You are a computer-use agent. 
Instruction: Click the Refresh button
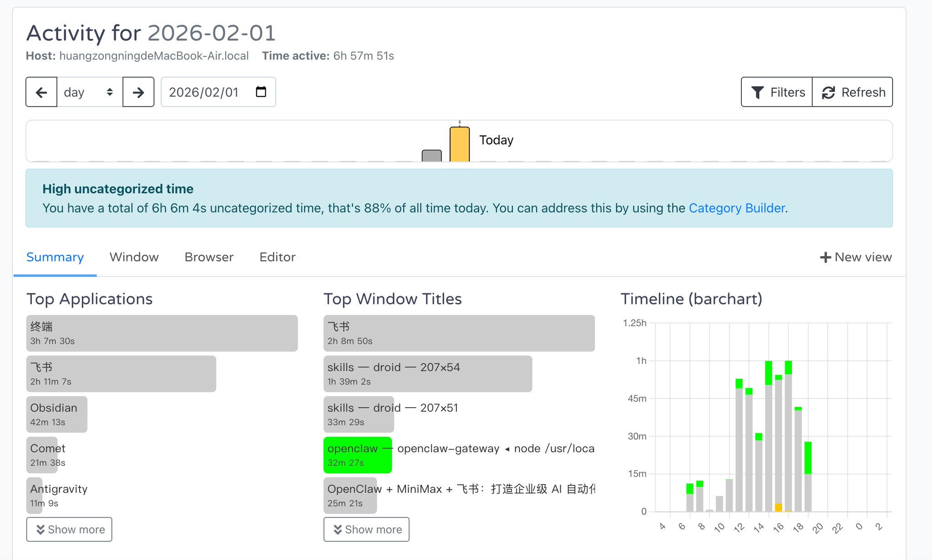852,92
